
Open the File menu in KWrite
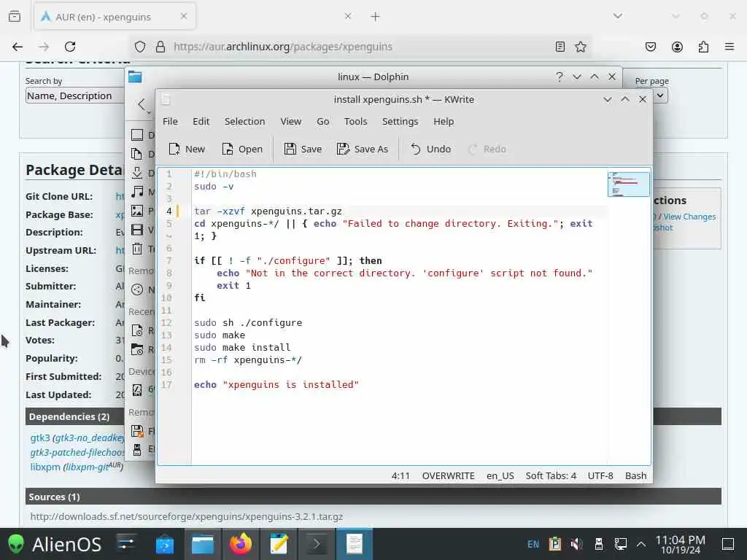pos(170,122)
